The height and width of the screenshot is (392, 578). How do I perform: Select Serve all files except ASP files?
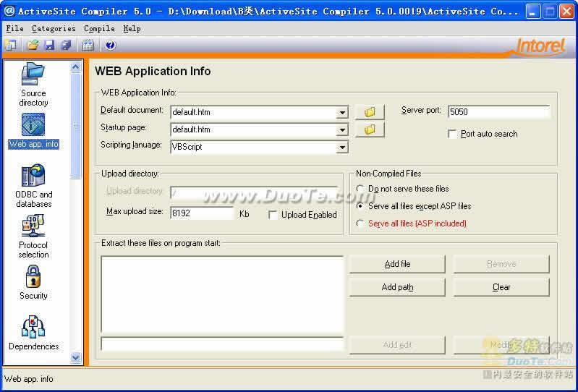coord(360,206)
